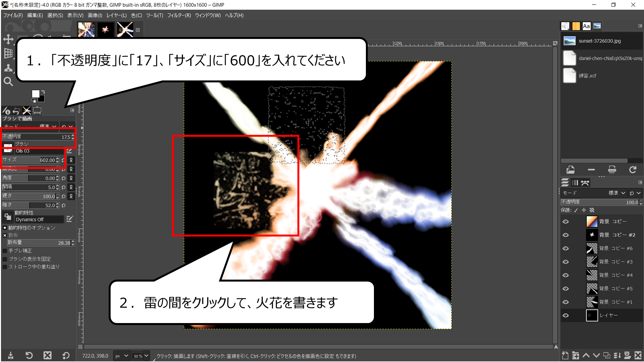The image size is (644, 362).
Task: Click the size field showing 602.00
Action: click(31, 160)
